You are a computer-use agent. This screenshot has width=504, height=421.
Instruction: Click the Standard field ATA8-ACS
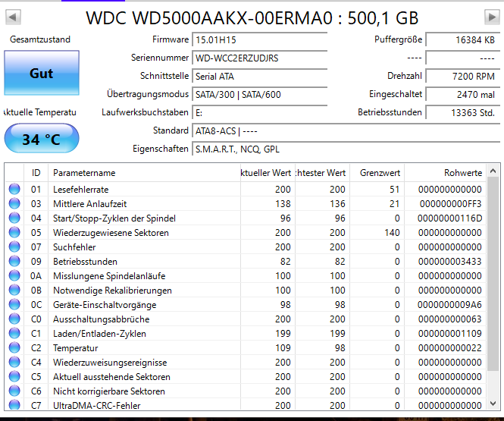[346, 131]
